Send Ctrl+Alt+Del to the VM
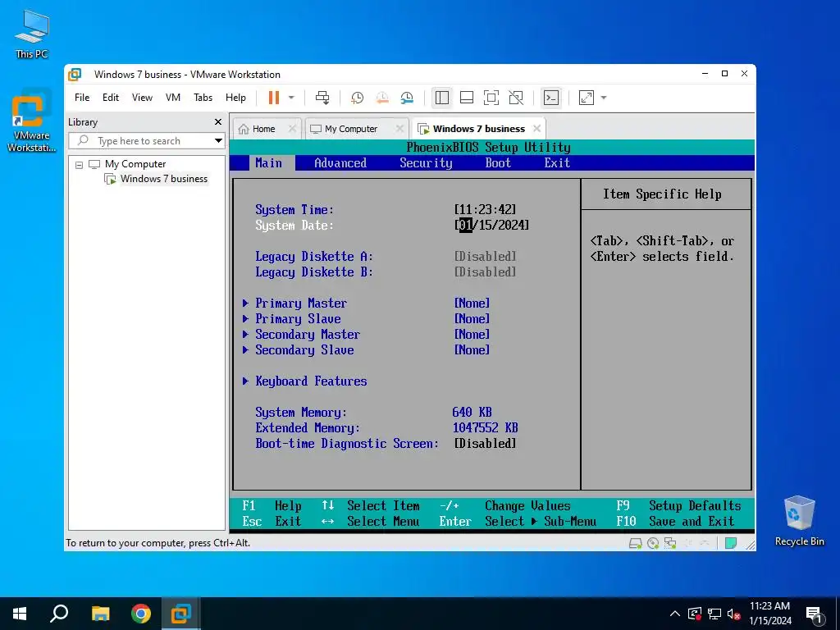Image resolution: width=840 pixels, height=630 pixels. (322, 98)
